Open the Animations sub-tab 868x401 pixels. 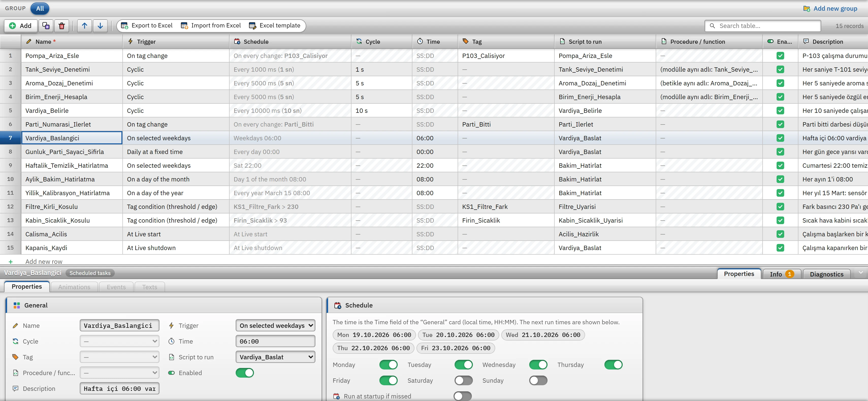click(74, 287)
